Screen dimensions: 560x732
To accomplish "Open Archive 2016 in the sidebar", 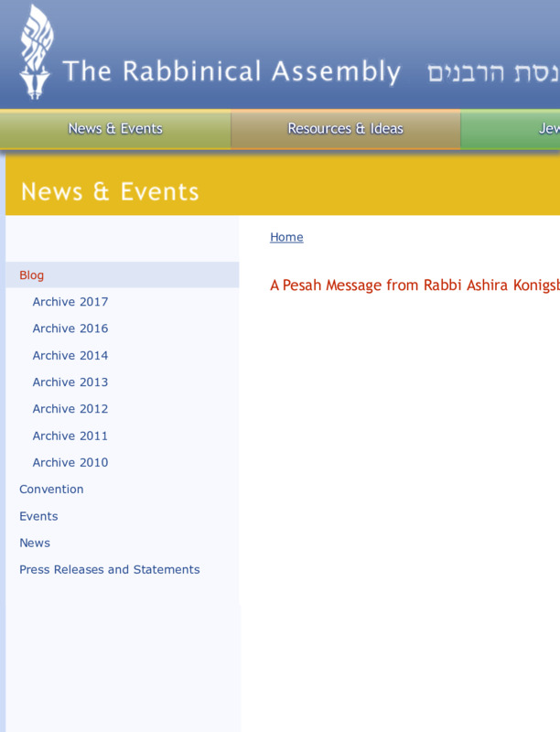I will (x=70, y=328).
